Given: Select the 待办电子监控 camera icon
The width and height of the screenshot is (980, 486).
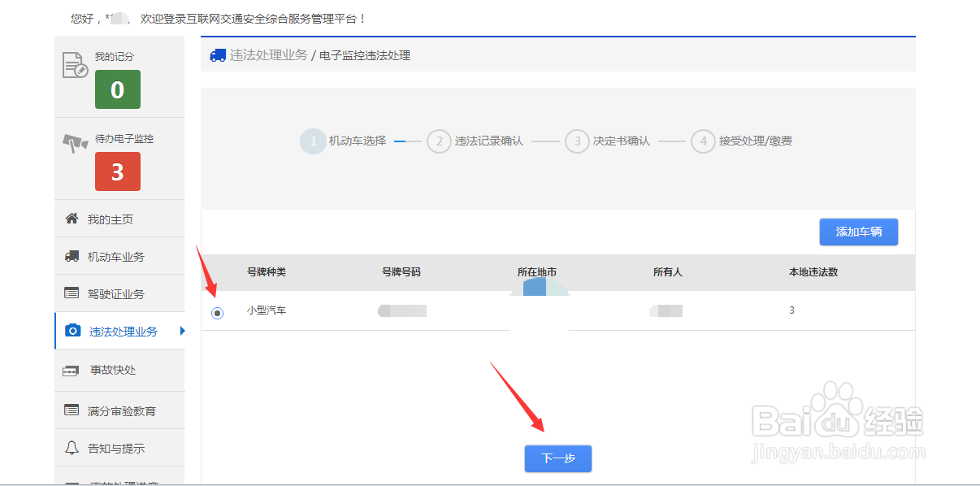Looking at the screenshot, I should tap(76, 144).
